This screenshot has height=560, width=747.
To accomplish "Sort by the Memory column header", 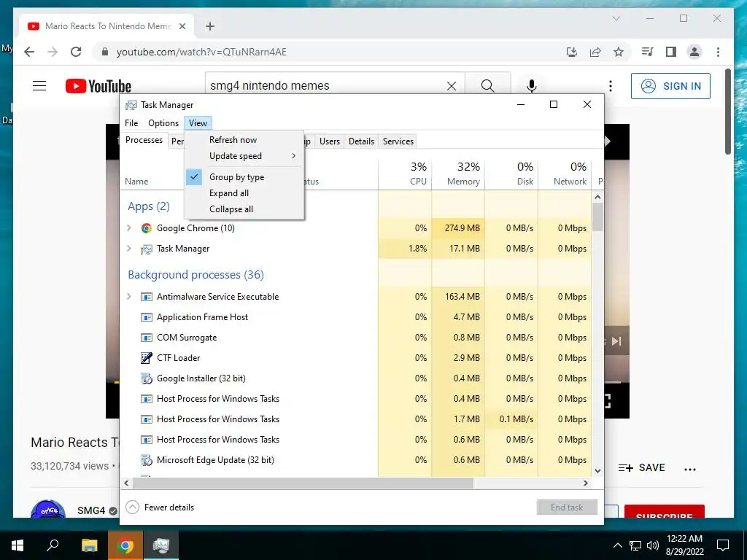I will click(458, 174).
